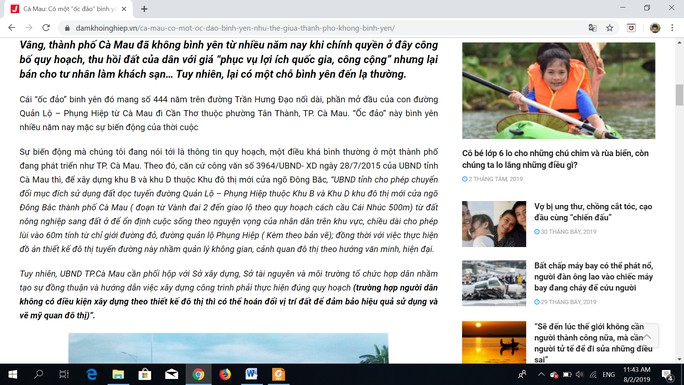The image size is (684, 385).
Task: Change the ENG input language
Action: [x=609, y=374]
